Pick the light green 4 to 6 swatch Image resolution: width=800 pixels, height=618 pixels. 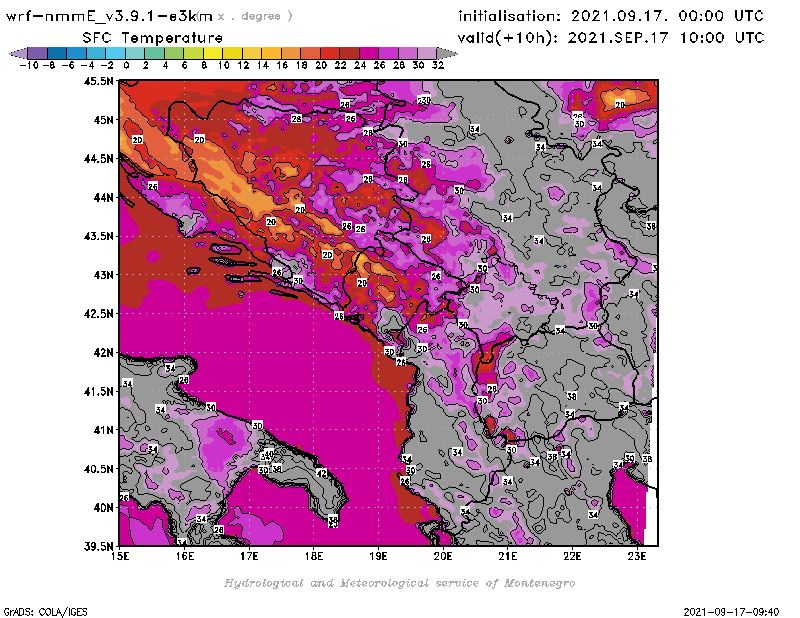(x=174, y=54)
